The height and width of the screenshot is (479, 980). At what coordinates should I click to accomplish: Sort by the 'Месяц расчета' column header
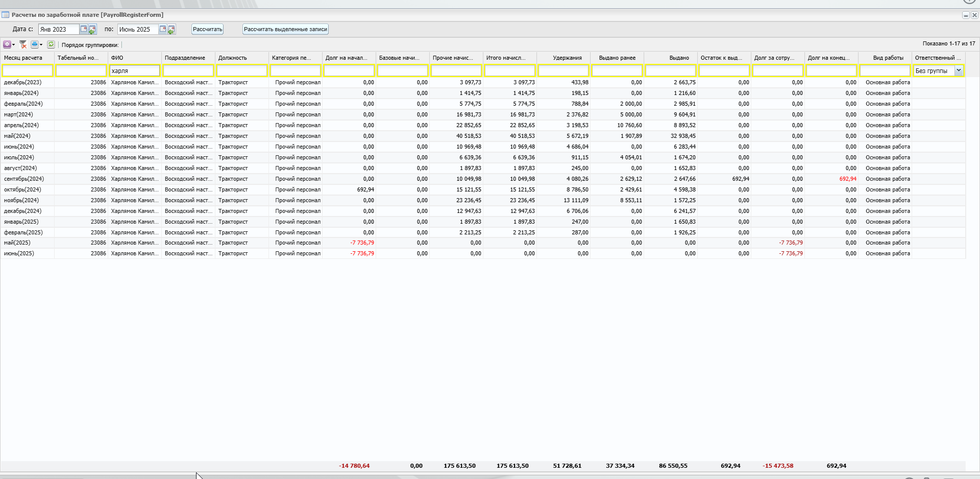[x=28, y=58]
